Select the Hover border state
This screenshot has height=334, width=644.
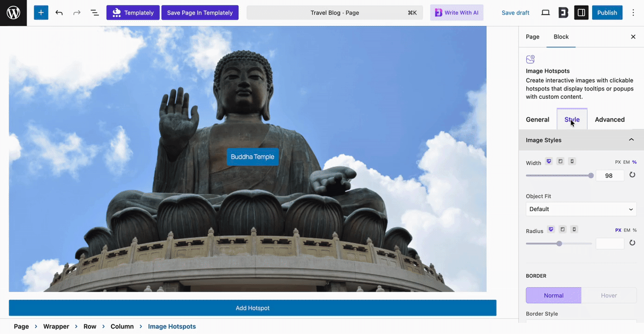tap(609, 295)
